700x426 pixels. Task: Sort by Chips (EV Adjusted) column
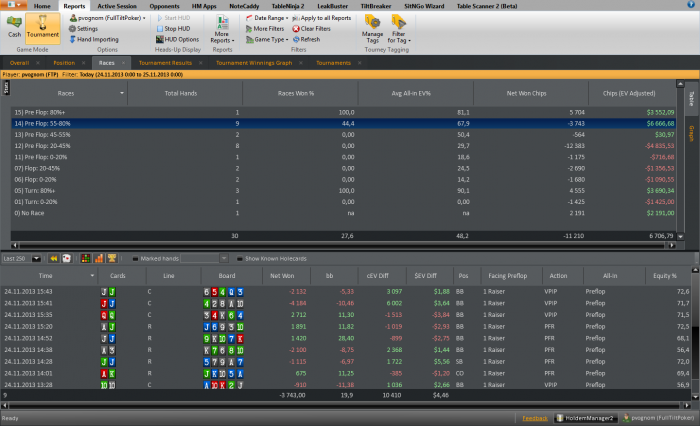pos(629,93)
